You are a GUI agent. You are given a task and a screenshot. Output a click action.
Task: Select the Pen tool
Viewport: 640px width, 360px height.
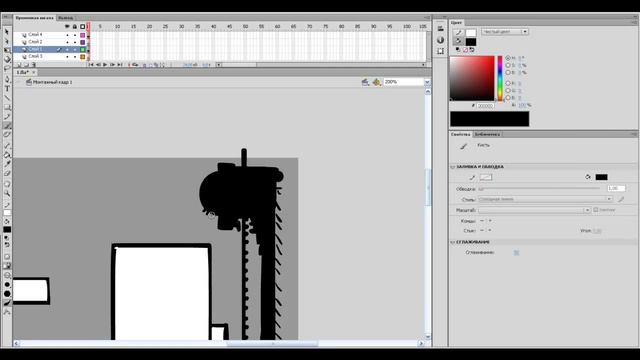click(7, 79)
